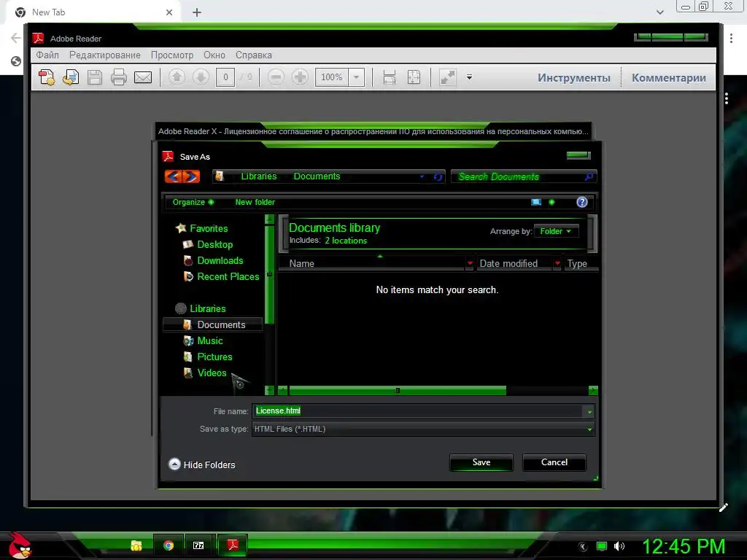Open the Окно menu
This screenshot has height=560, width=747.
click(x=214, y=55)
